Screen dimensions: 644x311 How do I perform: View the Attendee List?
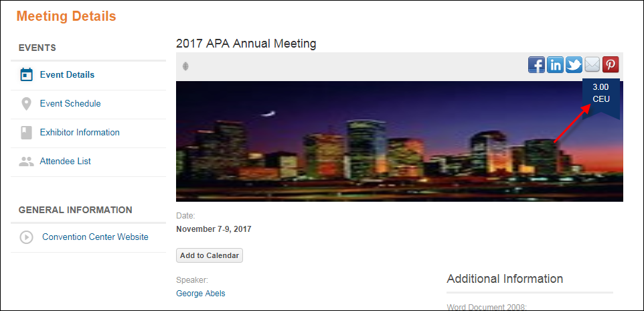[x=66, y=162]
